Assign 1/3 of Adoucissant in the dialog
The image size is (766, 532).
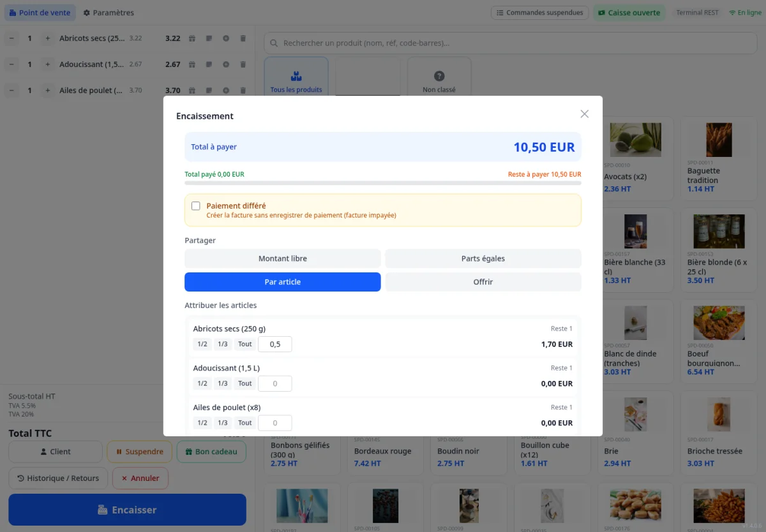(223, 383)
